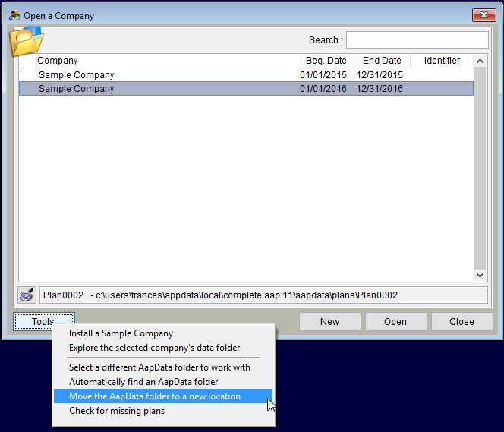Image resolution: width=504 pixels, height=432 pixels.
Task: Click the Close button
Action: point(461,321)
